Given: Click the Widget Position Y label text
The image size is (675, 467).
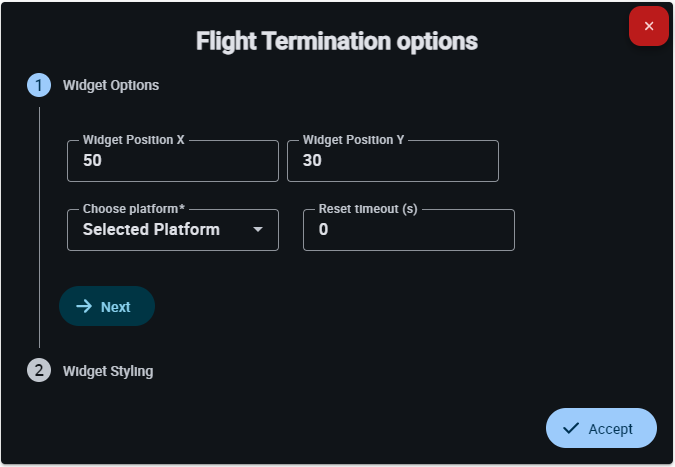Looking at the screenshot, I should (354, 140).
